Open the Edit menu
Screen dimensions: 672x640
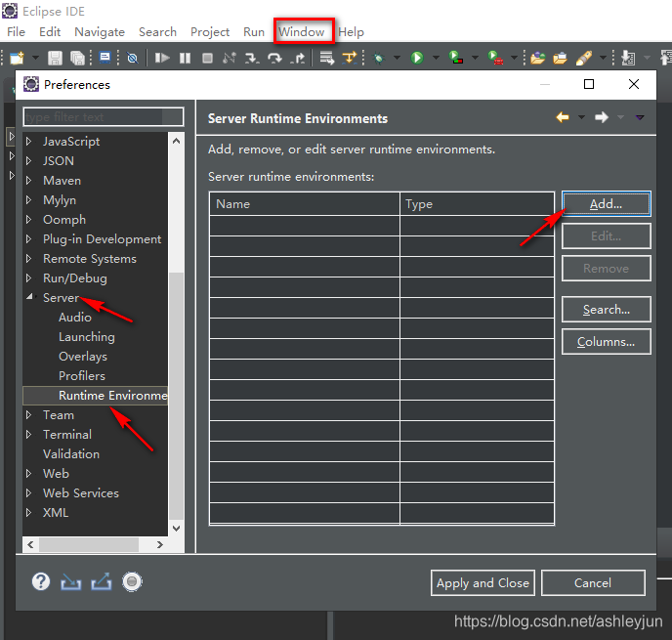(x=50, y=31)
